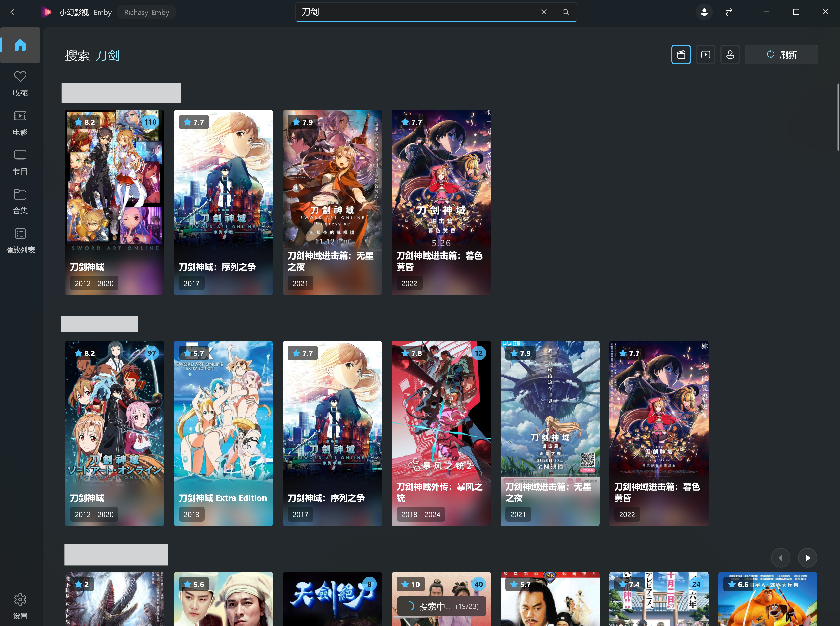
Task: Click the magnifier search icon
Action: 565,12
